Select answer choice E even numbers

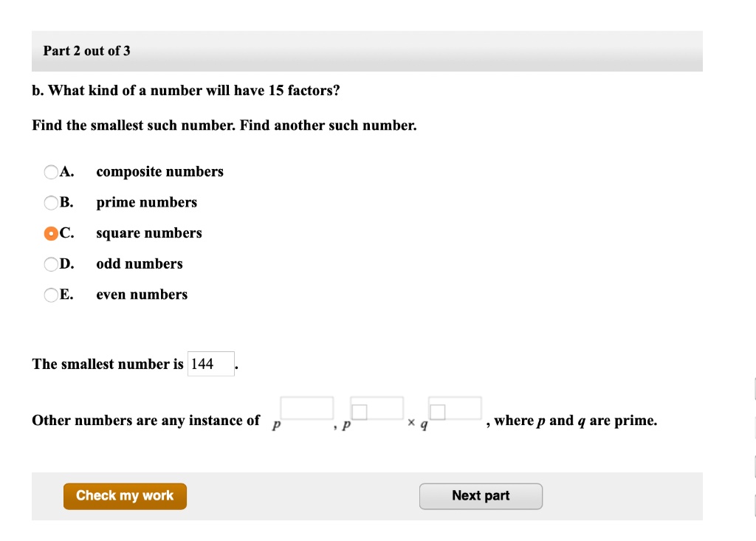[51, 294]
